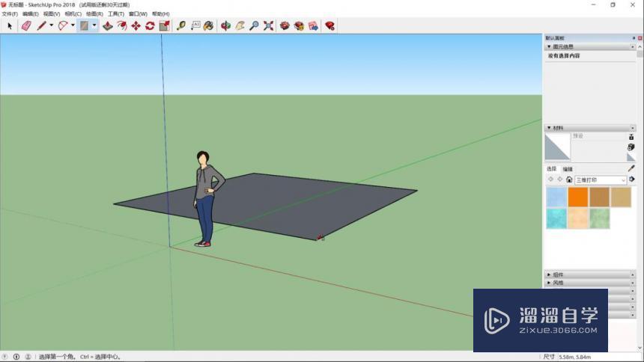Select the Pan hand tool

(x=240, y=26)
